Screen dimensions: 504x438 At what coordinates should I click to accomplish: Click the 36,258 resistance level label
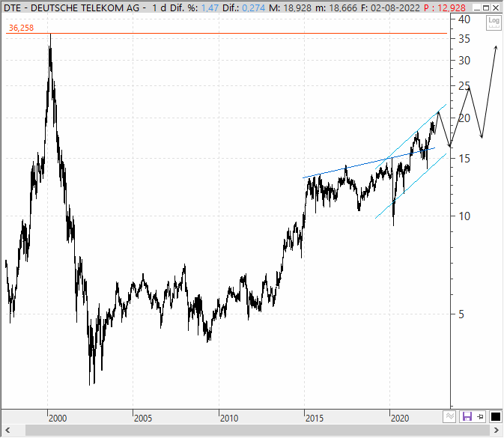point(21,28)
